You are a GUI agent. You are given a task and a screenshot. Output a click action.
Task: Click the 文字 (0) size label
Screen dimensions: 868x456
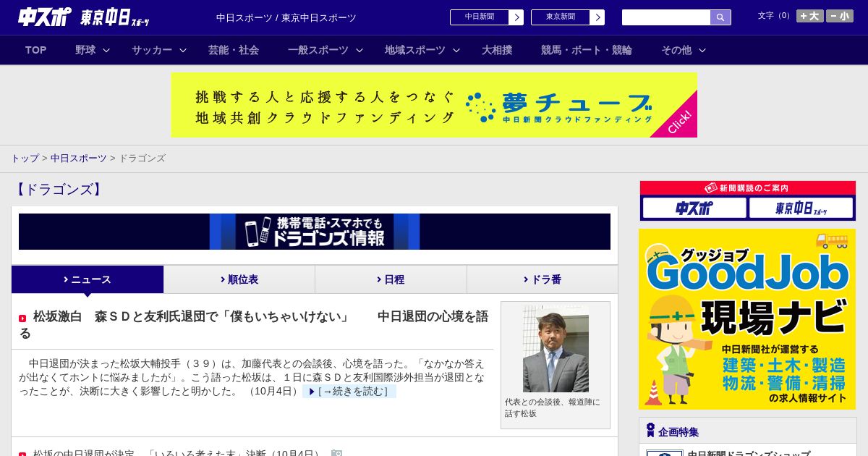[x=775, y=16]
